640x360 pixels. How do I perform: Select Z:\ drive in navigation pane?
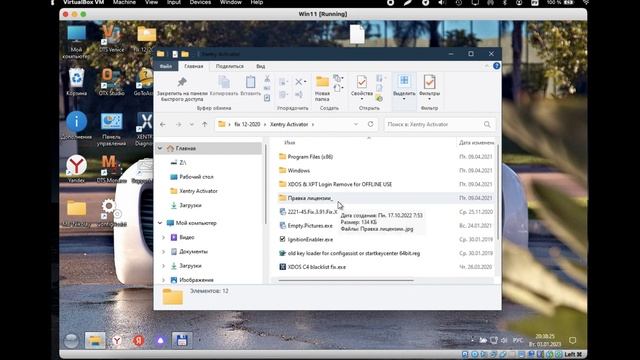(x=182, y=162)
